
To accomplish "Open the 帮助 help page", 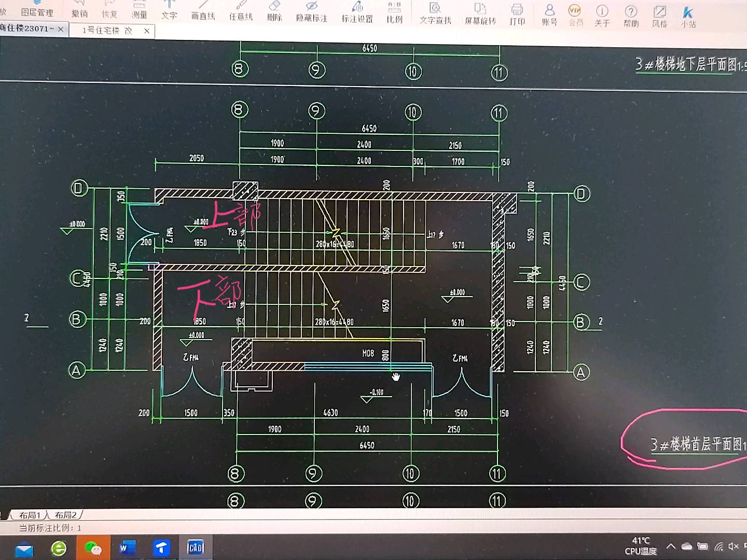I will tap(631, 17).
